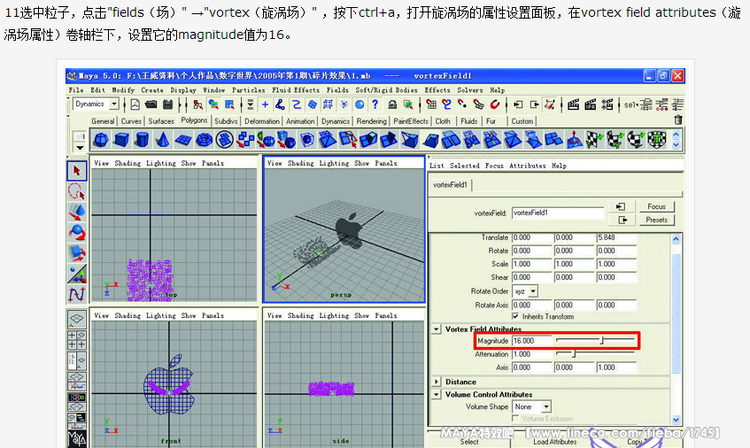The image size is (750, 448).
Task: Open the Panels menu in top viewport
Action: point(213,163)
